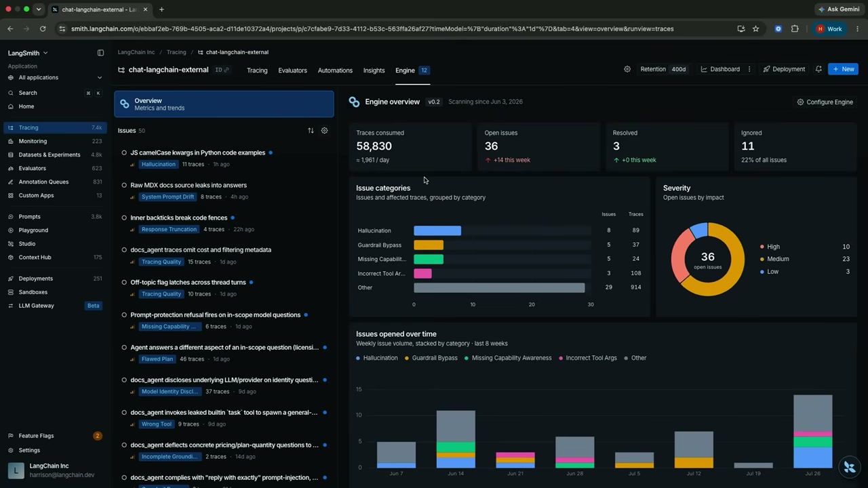This screenshot has height=488, width=868.
Task: Switch to the Tracing tab
Action: point(257,70)
